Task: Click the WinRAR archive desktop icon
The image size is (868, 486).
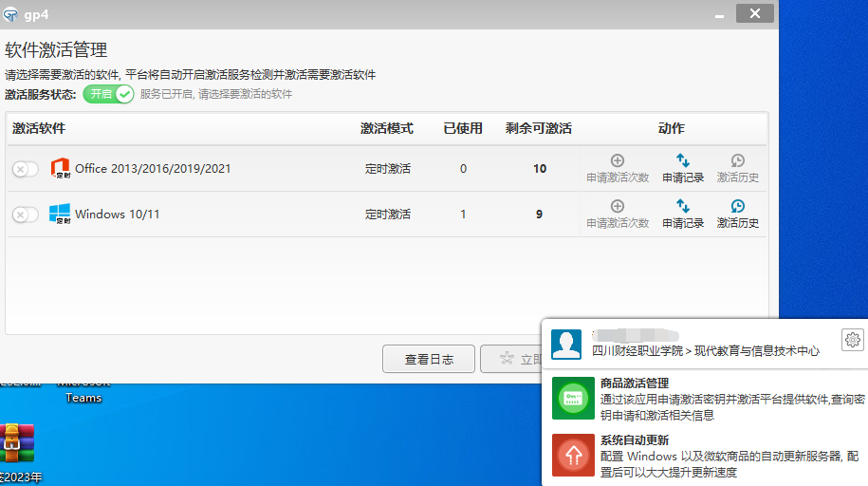Action: pyautogui.click(x=18, y=443)
